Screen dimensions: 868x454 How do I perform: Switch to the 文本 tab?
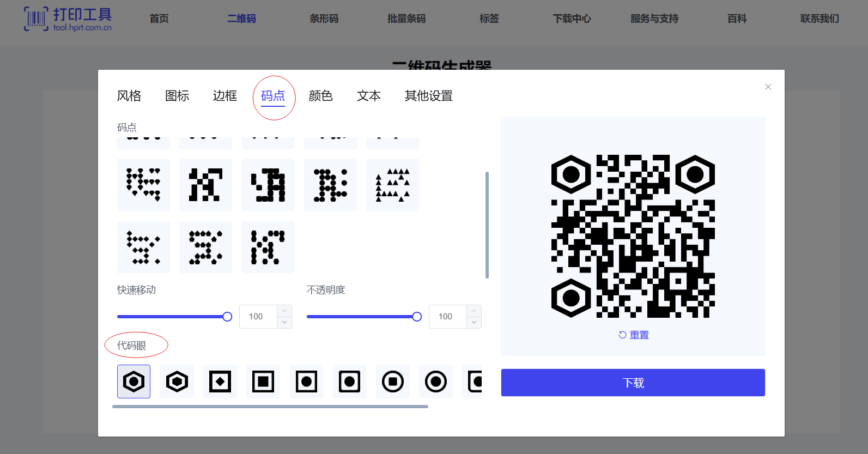pyautogui.click(x=369, y=96)
